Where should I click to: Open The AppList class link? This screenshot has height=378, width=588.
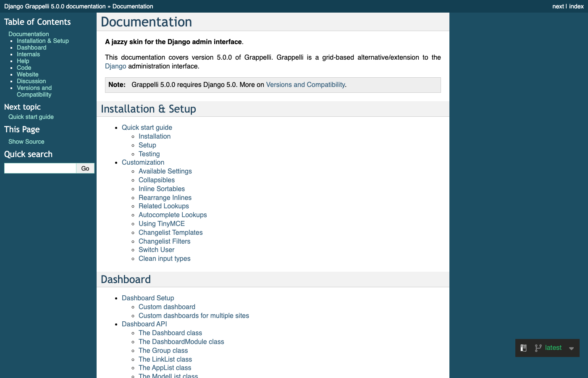(165, 368)
